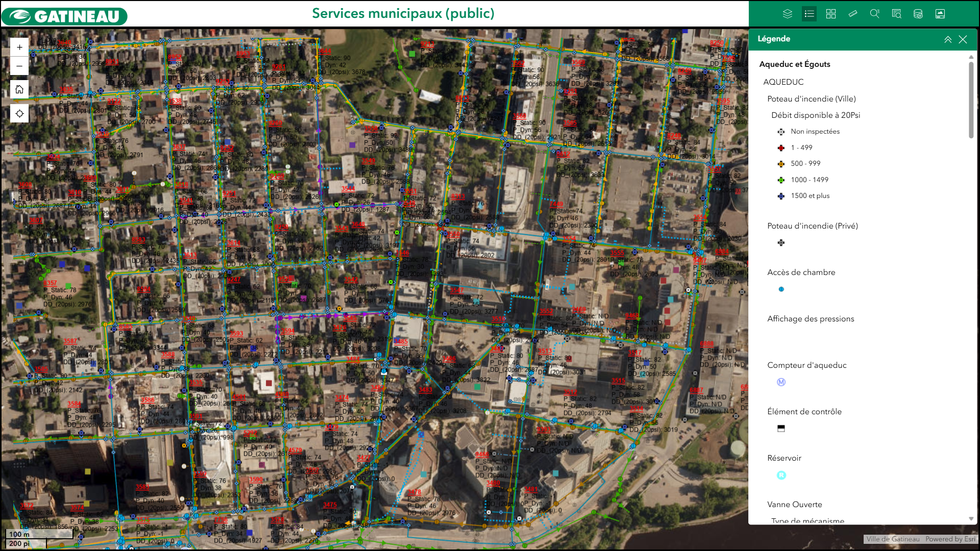Open the basemap gallery grid icon

pos(831,14)
